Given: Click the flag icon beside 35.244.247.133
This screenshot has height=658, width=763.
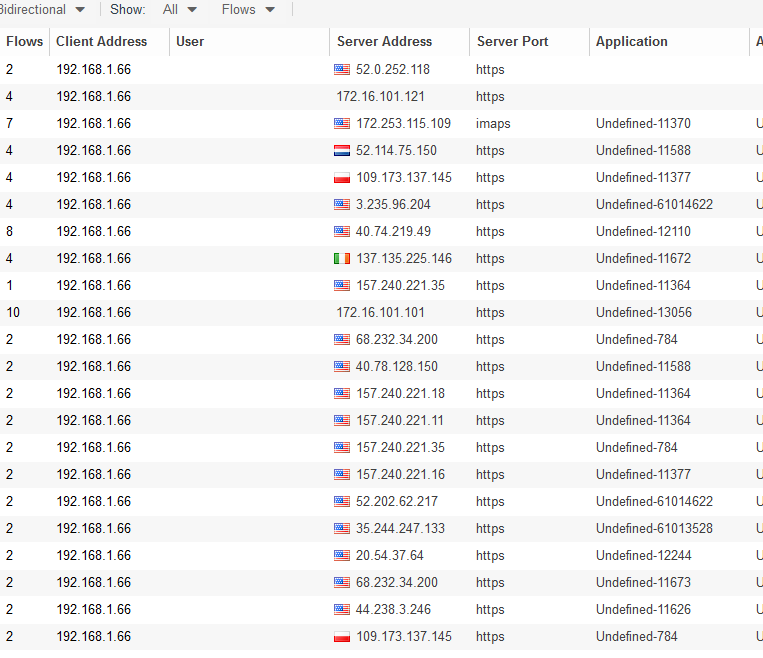Looking at the screenshot, I should coord(342,529).
